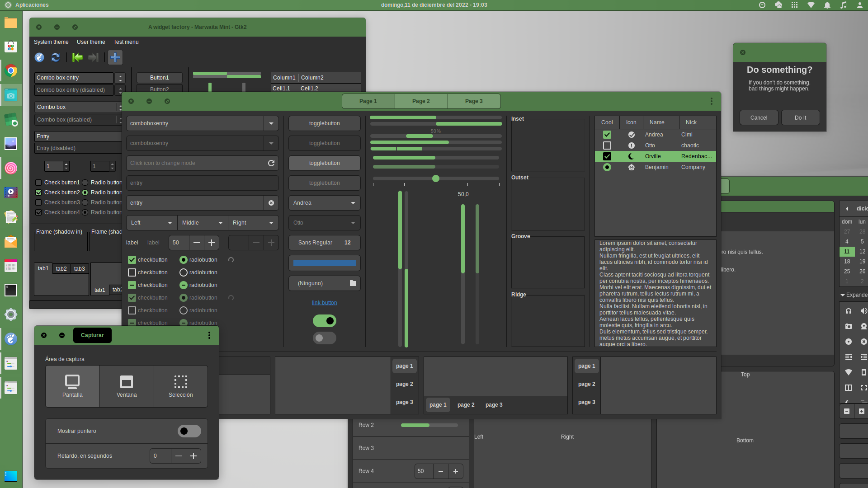Open the Test menu
Viewport: 868px width, 488px height.
[126, 42]
